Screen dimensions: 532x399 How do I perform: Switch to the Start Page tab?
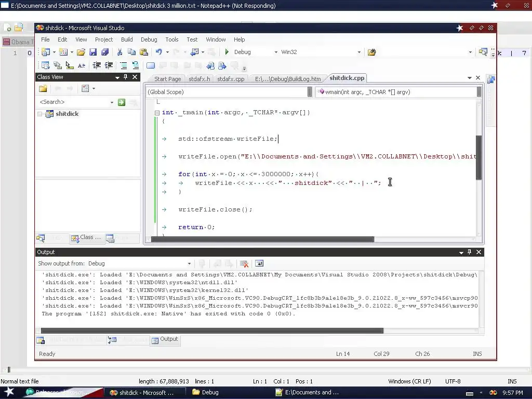(x=168, y=79)
